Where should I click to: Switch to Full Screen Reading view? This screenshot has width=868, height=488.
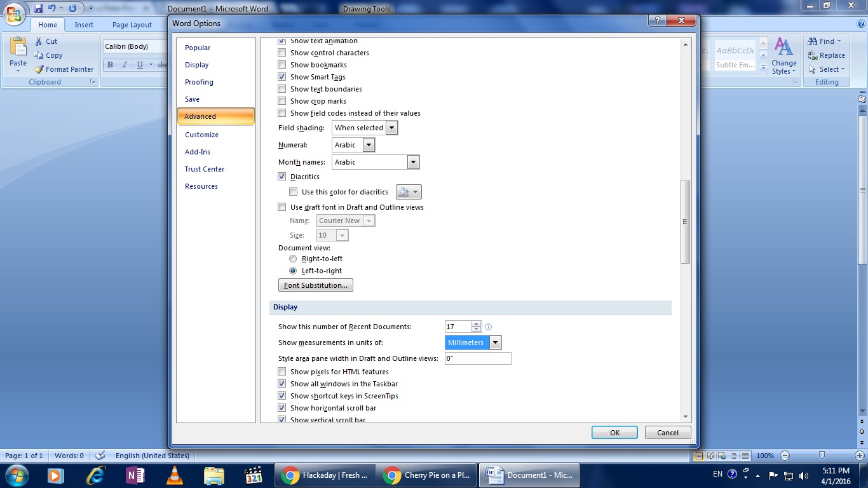point(711,456)
